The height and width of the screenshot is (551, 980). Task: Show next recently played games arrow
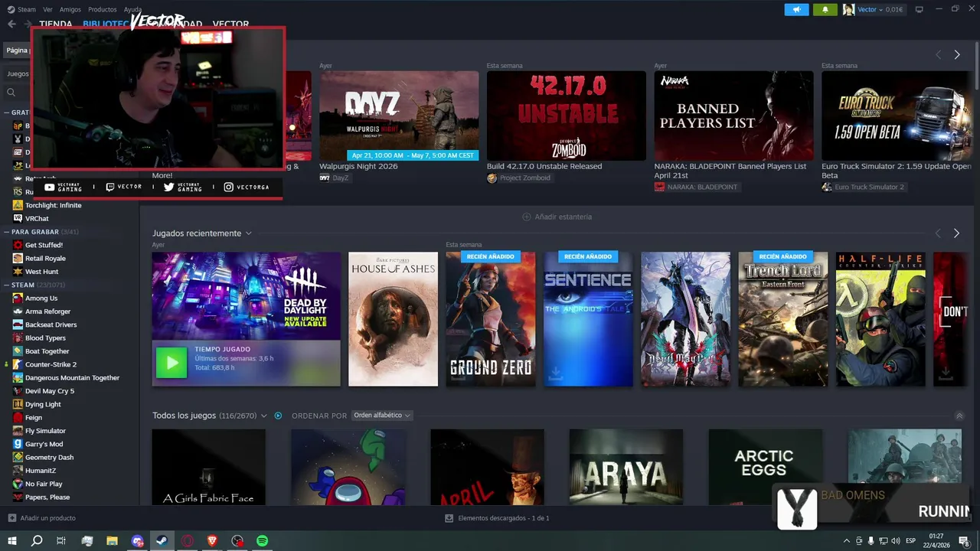(x=956, y=233)
